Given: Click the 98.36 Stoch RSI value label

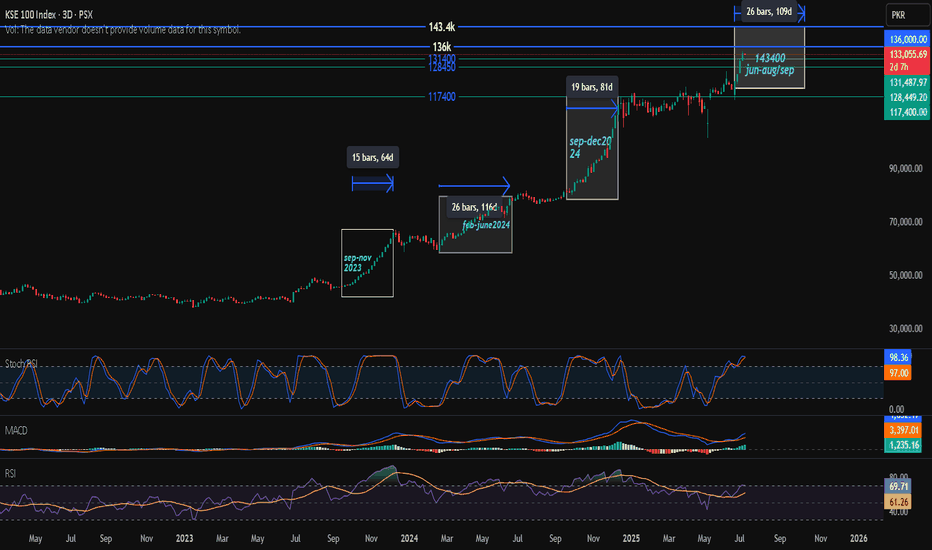Looking at the screenshot, I should (x=898, y=357).
